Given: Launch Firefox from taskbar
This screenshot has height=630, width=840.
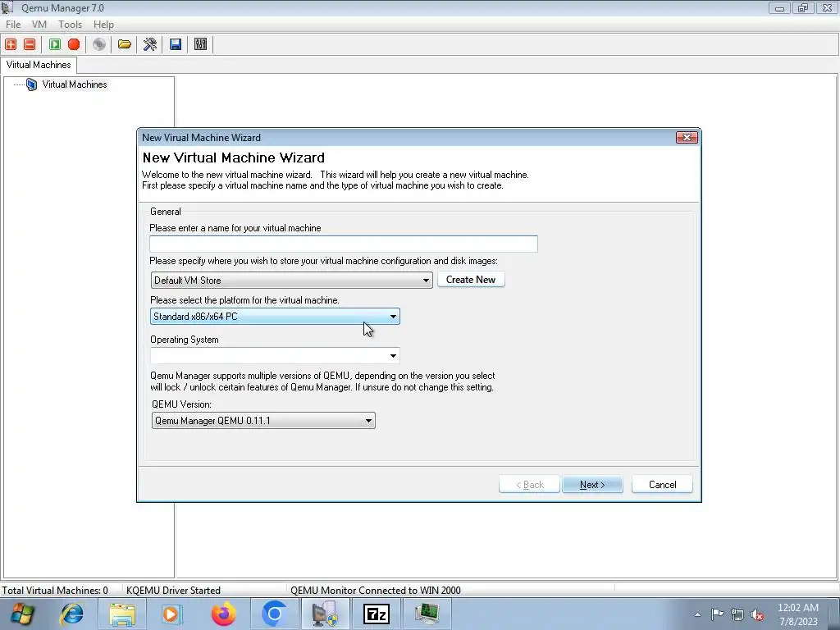Looking at the screenshot, I should coord(223,614).
